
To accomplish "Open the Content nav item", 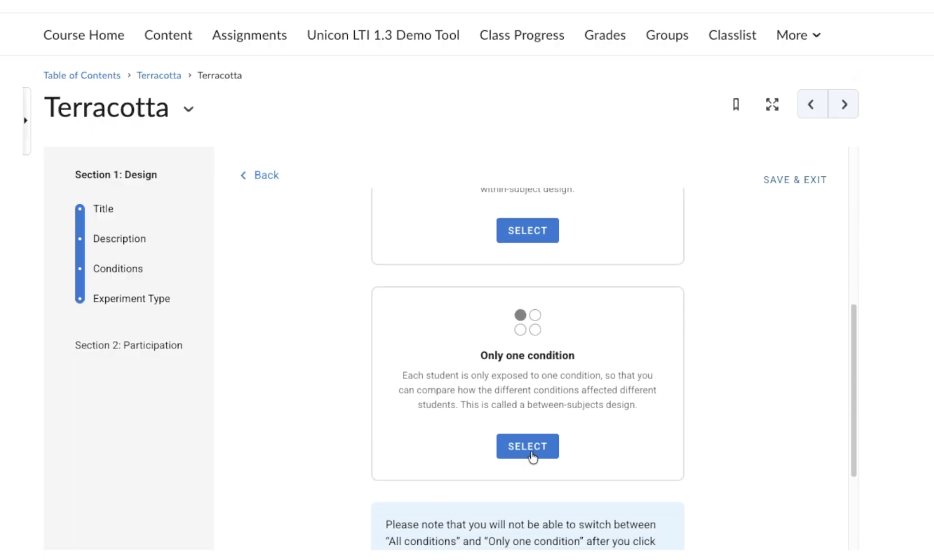I will click(168, 35).
